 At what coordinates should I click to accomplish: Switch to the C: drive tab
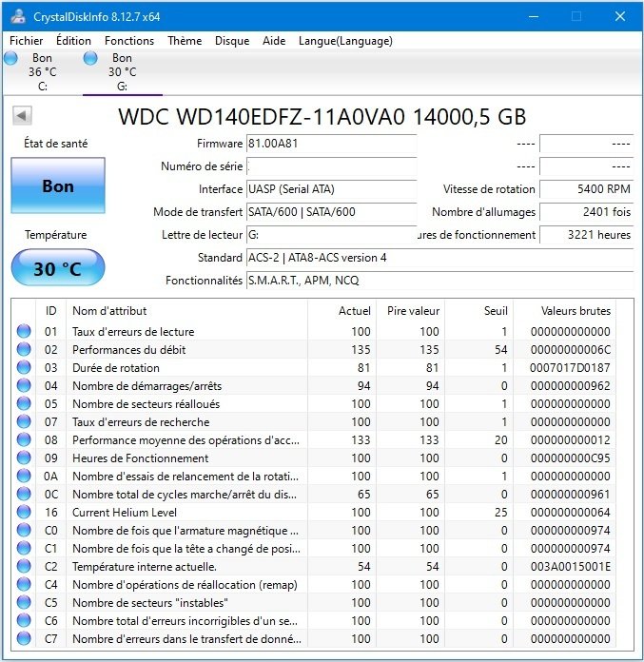[42, 72]
